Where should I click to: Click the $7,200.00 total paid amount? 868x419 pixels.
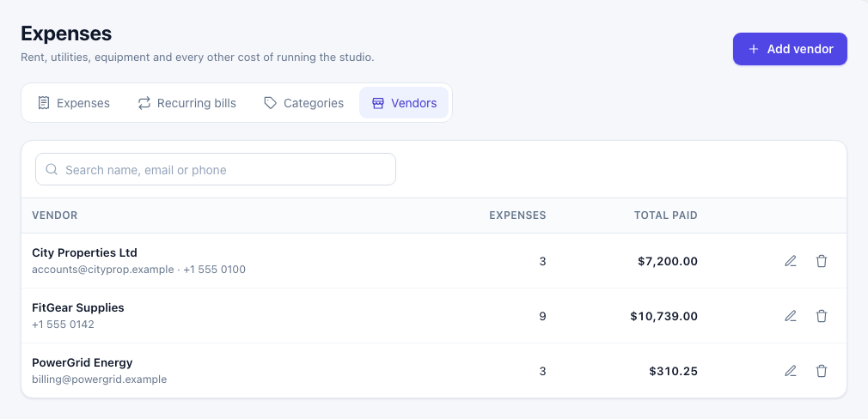click(668, 261)
